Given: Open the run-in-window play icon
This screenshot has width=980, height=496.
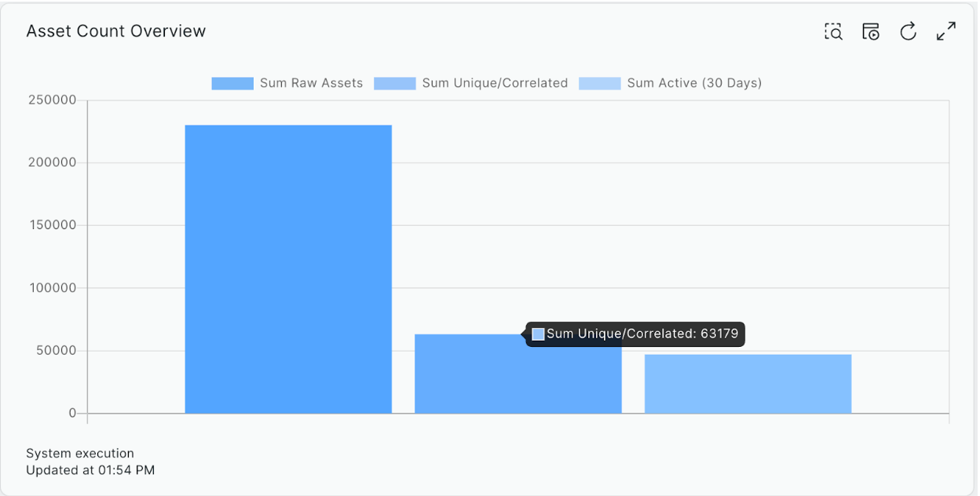Looking at the screenshot, I should (x=871, y=31).
